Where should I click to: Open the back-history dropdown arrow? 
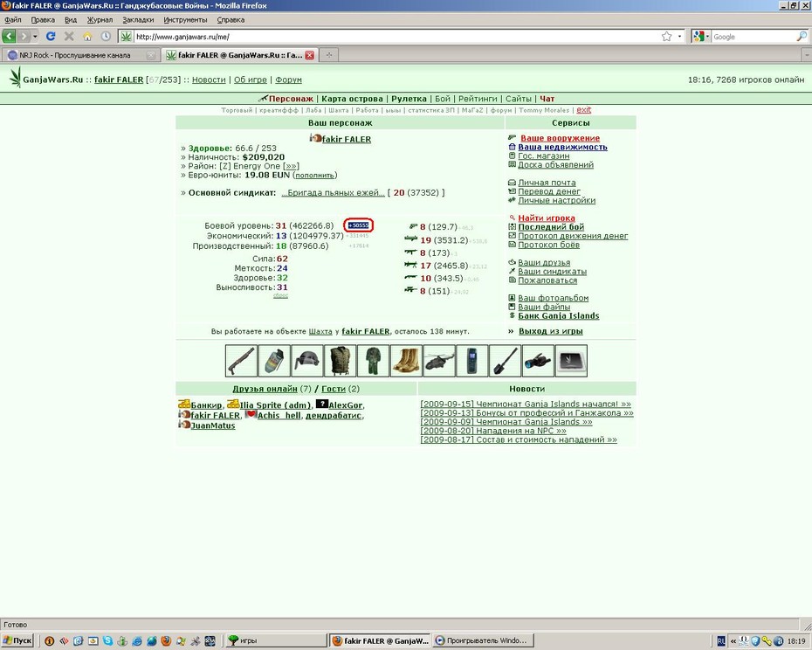tap(35, 37)
